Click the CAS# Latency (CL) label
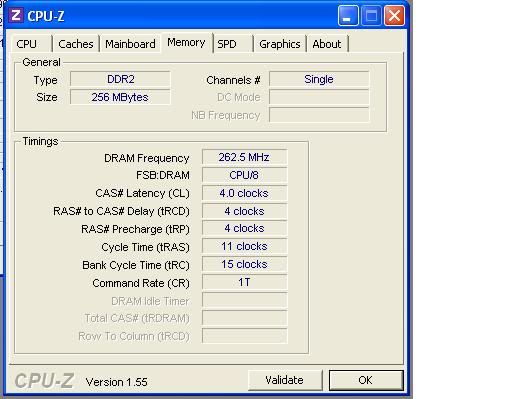 [142, 193]
